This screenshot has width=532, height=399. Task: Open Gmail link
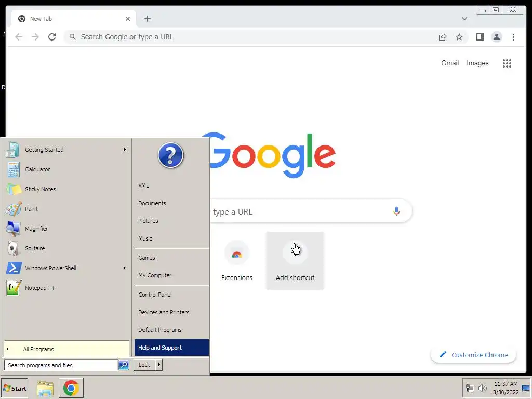click(x=450, y=63)
